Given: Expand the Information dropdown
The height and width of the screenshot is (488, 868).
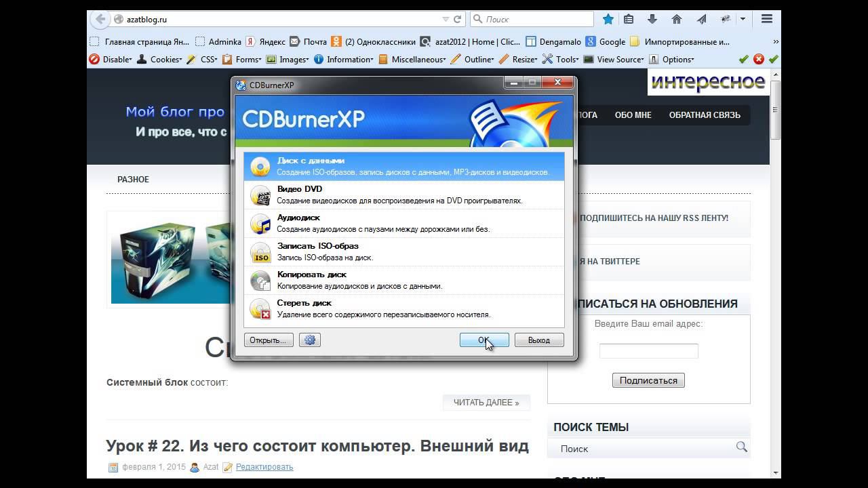Looking at the screenshot, I should (x=344, y=59).
